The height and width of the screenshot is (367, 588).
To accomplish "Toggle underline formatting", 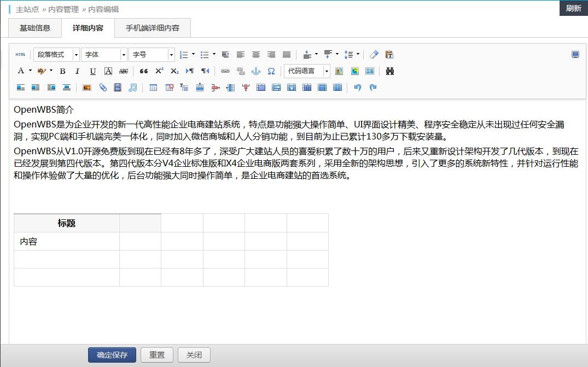I will click(92, 71).
